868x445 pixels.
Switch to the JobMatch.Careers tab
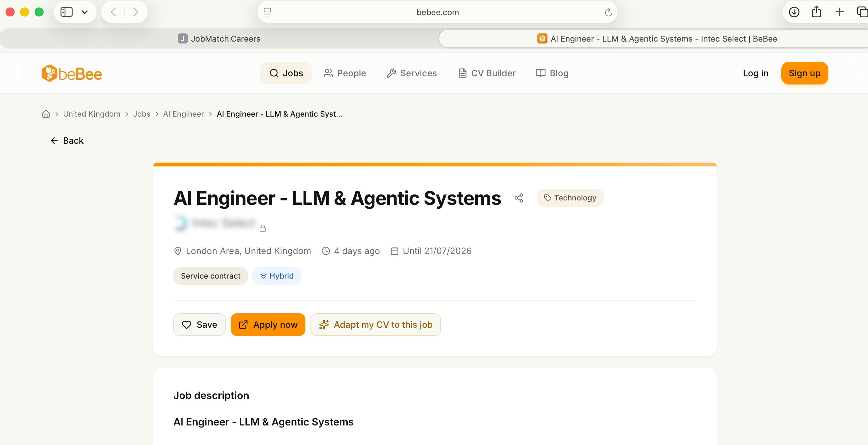(219, 39)
